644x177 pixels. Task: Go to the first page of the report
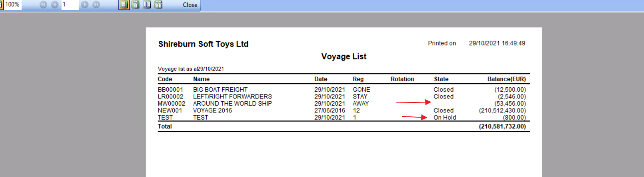click(43, 5)
